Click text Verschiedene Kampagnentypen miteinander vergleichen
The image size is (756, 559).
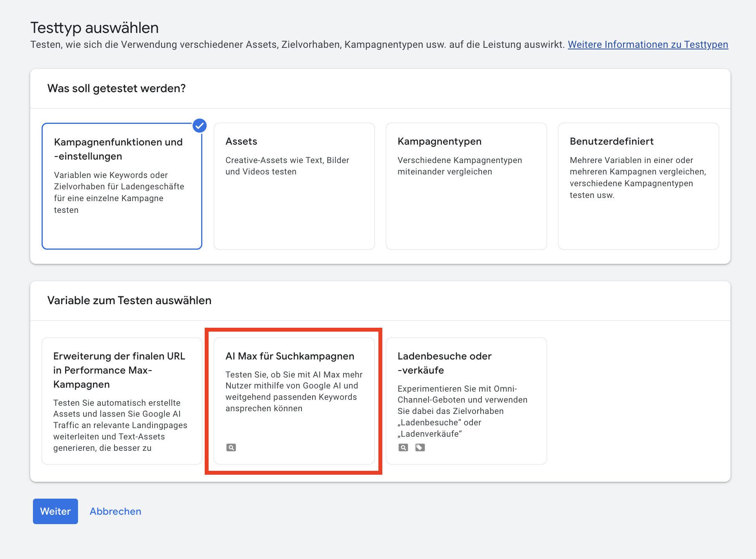point(460,166)
